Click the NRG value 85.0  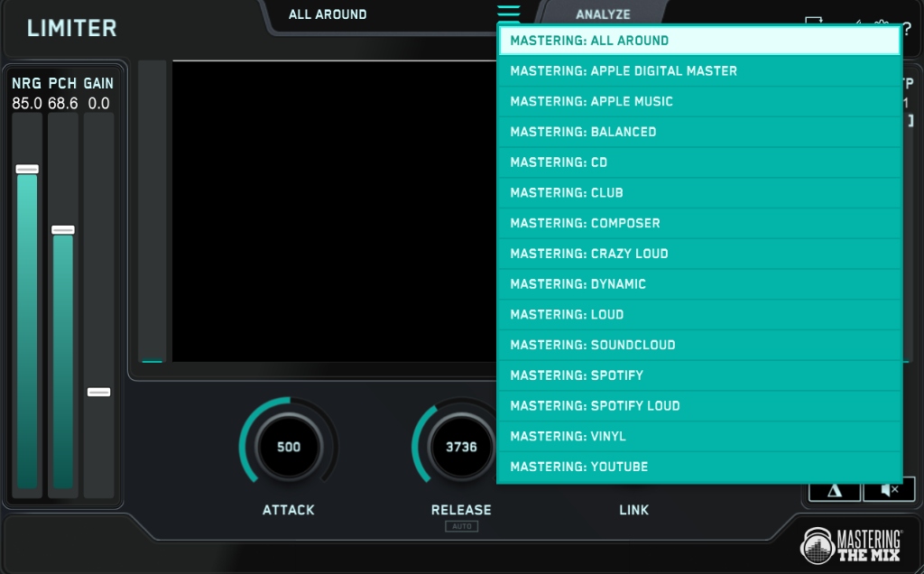pyautogui.click(x=27, y=104)
